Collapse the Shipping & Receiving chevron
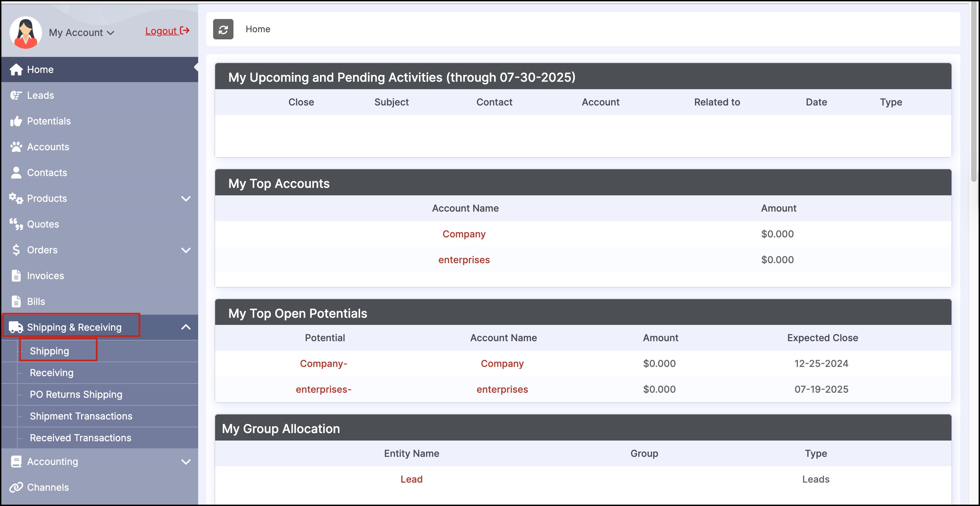This screenshot has width=980, height=506. click(x=186, y=327)
